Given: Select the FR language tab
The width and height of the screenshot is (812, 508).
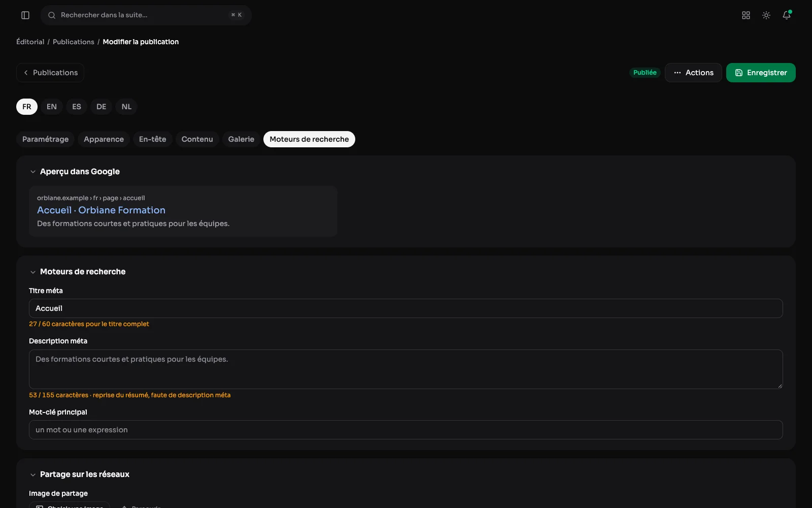Looking at the screenshot, I should pyautogui.click(x=27, y=107).
